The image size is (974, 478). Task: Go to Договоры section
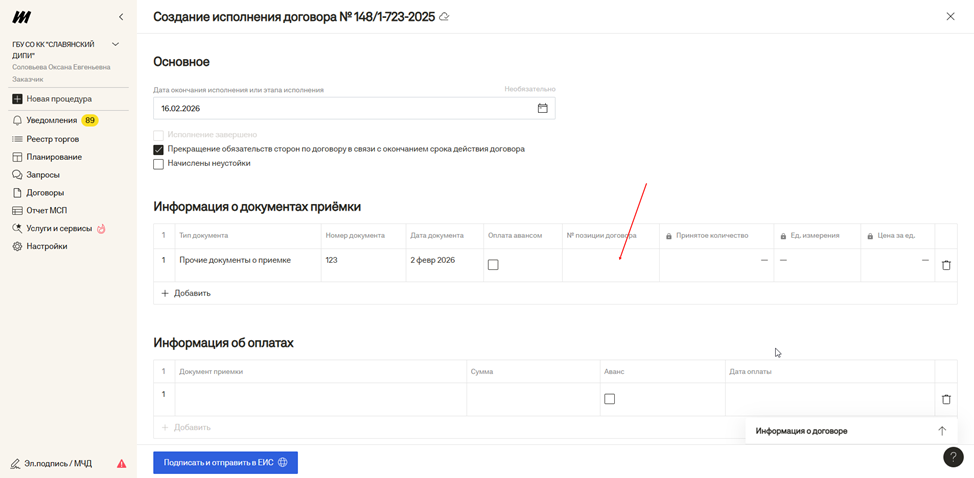coord(45,193)
